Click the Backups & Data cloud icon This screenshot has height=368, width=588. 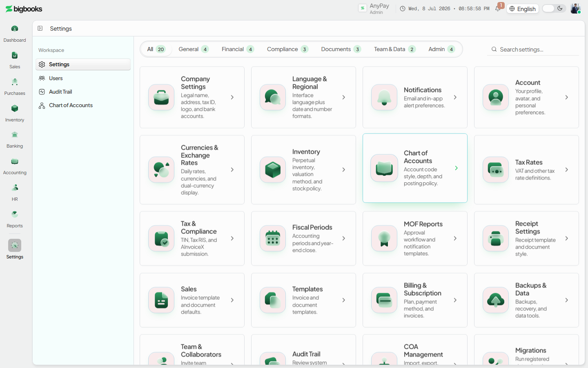[496, 300]
